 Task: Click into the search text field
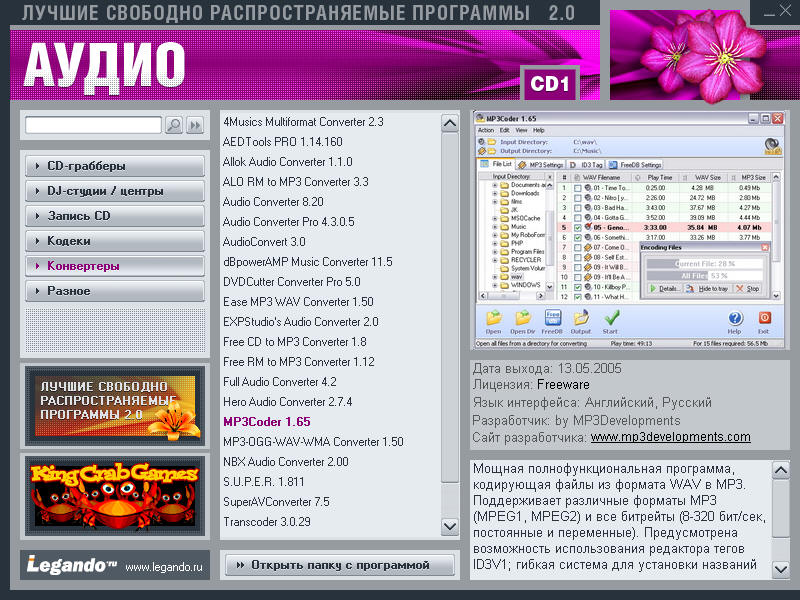(x=93, y=125)
